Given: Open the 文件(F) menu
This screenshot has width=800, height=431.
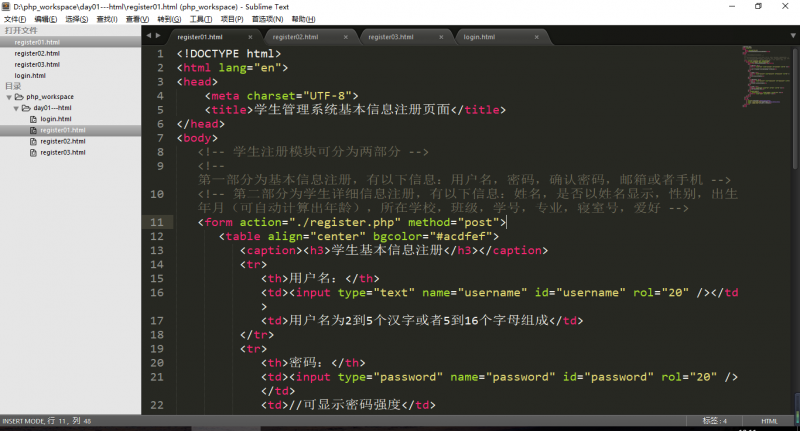Looking at the screenshot, I should 15,19.
